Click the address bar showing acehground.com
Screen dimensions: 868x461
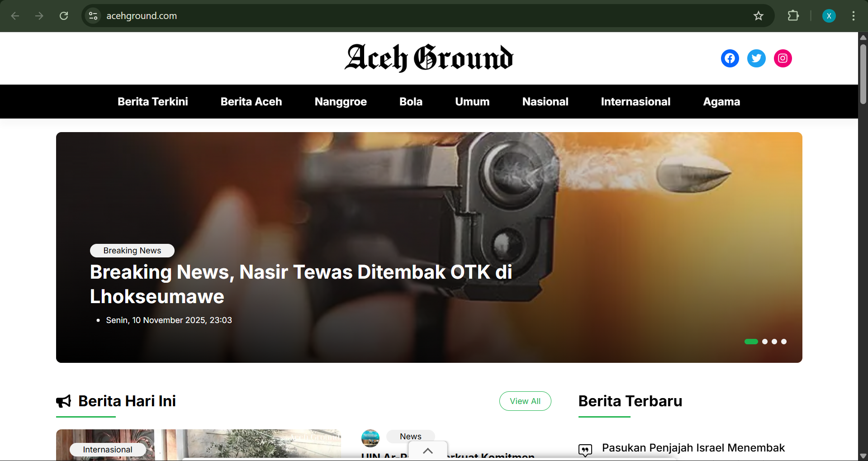tap(142, 15)
